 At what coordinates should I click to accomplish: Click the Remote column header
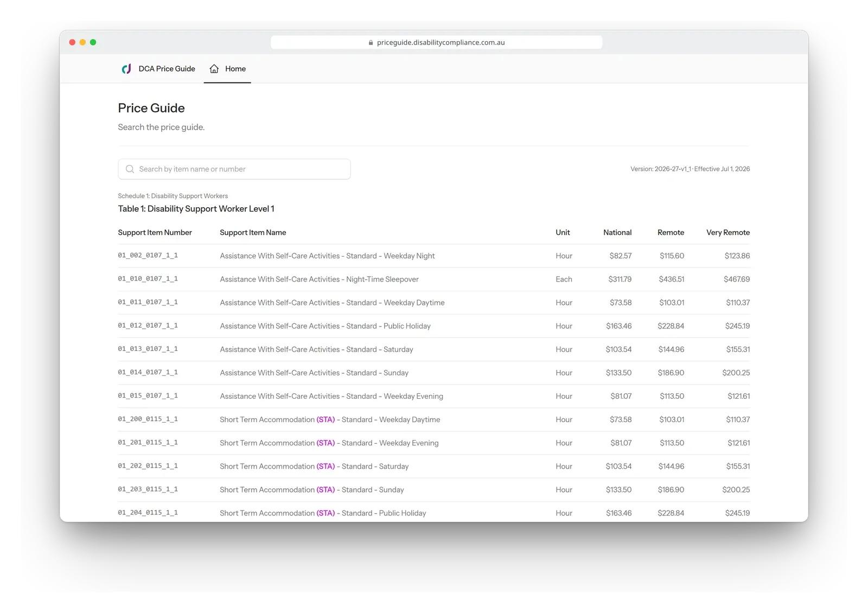[x=671, y=233]
